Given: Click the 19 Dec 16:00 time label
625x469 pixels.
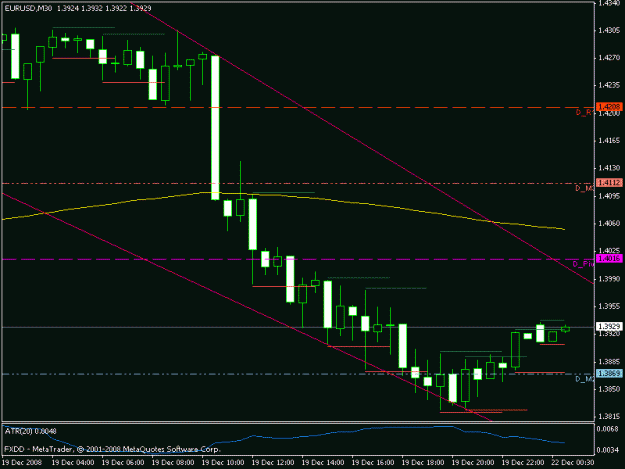Looking at the screenshot, I should tap(373, 463).
